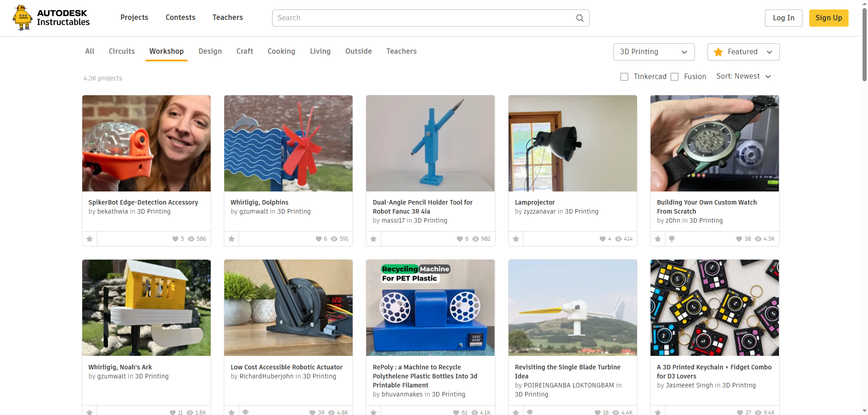Favorite the Lamprojector project

click(x=516, y=239)
